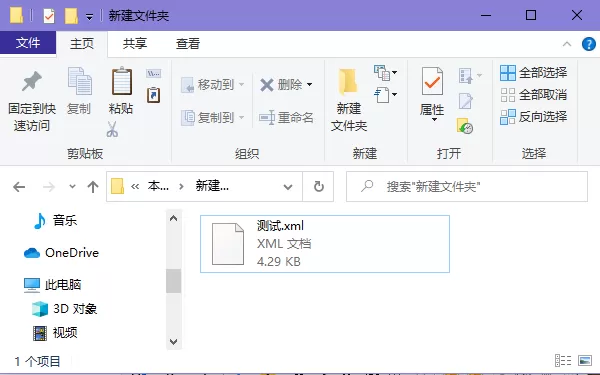This screenshot has height=375, width=600.
Task: Click the navigation pane scrollbar thumb
Action: [173, 280]
